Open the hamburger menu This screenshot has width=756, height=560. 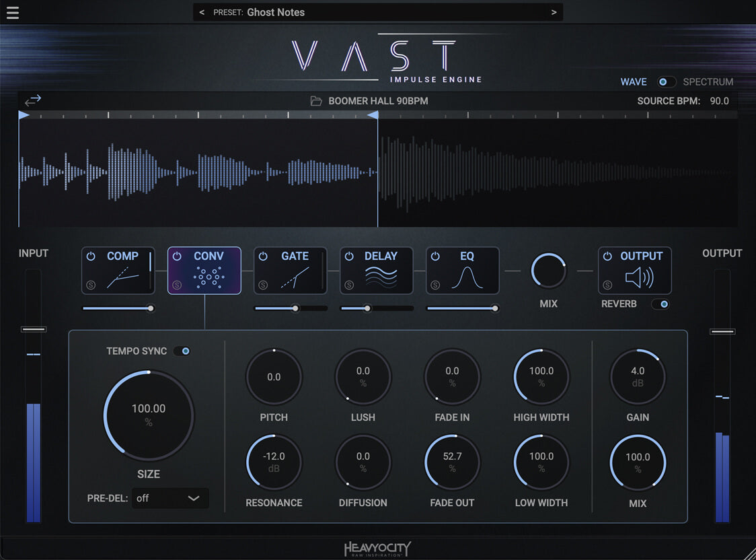click(x=12, y=13)
